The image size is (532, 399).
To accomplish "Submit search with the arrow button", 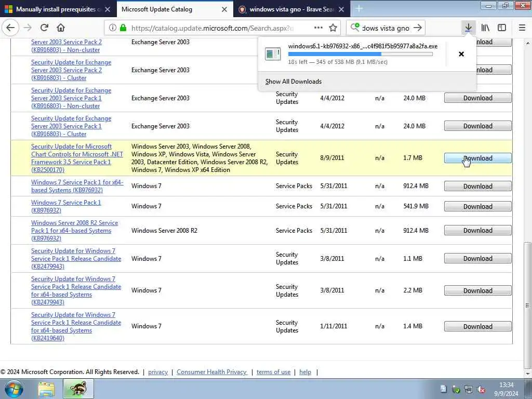I will click(x=418, y=28).
